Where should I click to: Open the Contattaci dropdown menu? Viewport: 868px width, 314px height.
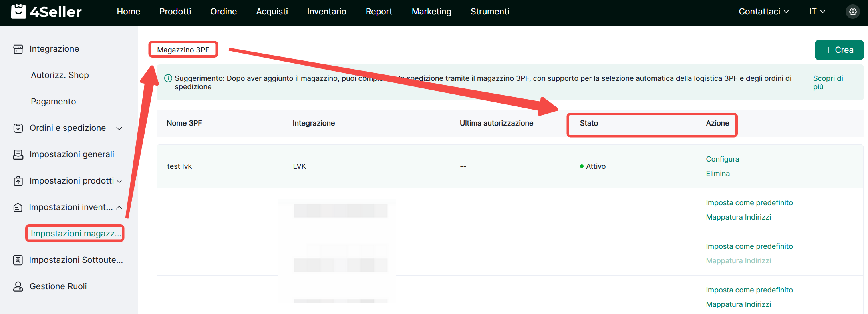763,12
